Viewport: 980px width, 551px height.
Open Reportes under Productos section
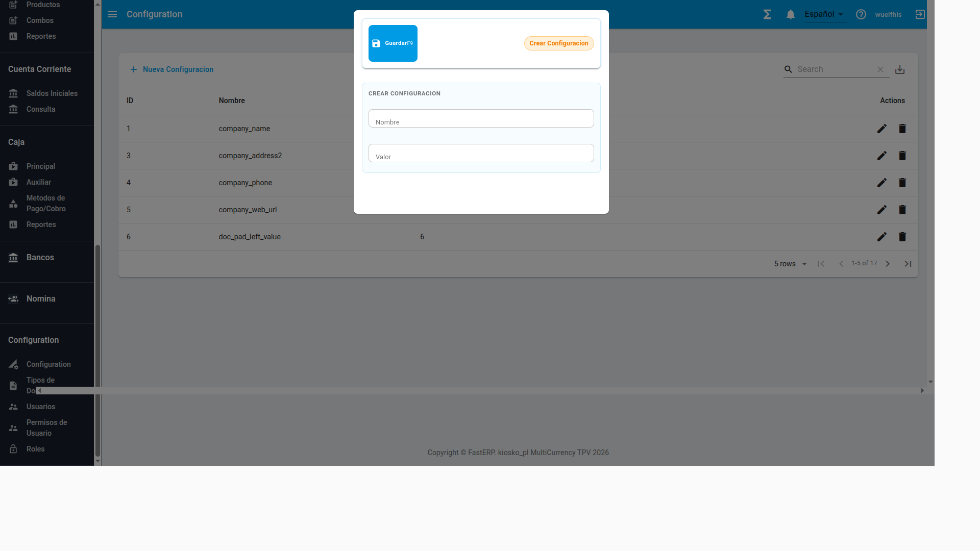(x=41, y=36)
